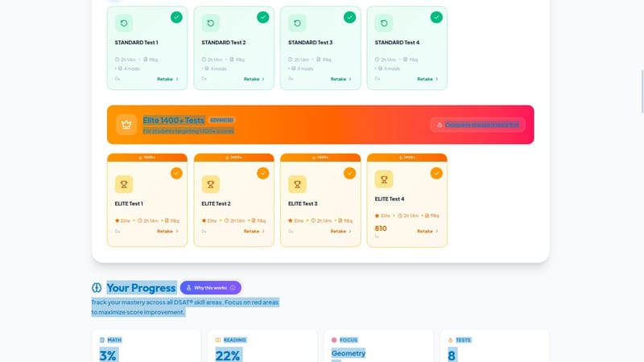This screenshot has height=362, width=644.
Task: Click the star icon on ELITE Test 1
Action: pos(117,220)
